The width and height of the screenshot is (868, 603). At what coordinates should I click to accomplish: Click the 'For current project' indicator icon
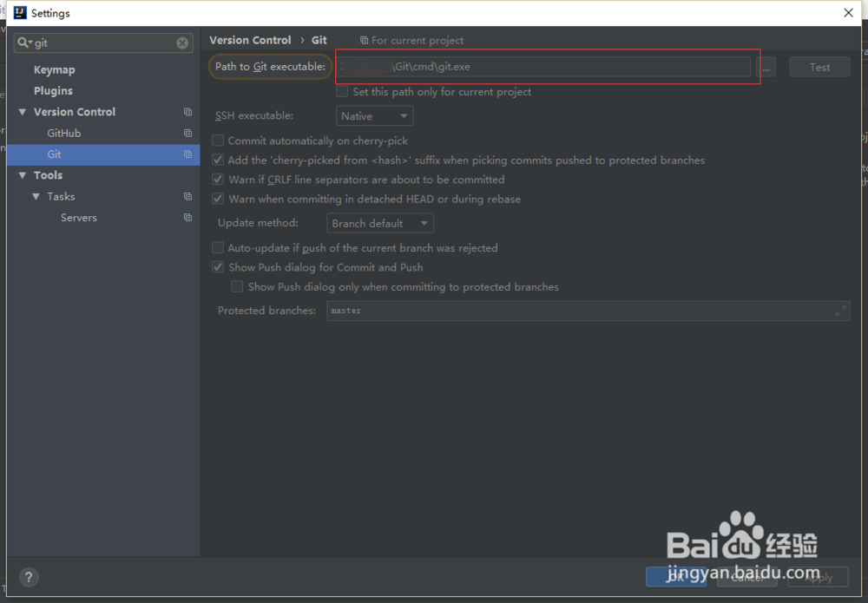click(x=364, y=41)
